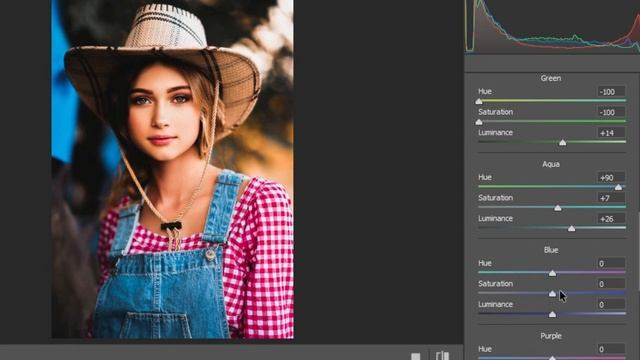Click the histogram graph
This screenshot has width=640, height=360.
[x=552, y=26]
